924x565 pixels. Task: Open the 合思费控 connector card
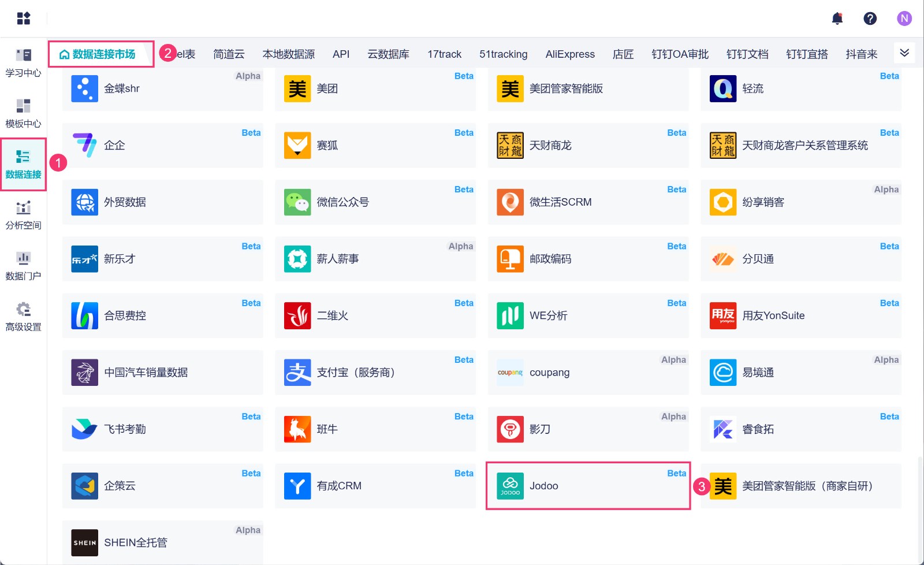click(x=163, y=315)
